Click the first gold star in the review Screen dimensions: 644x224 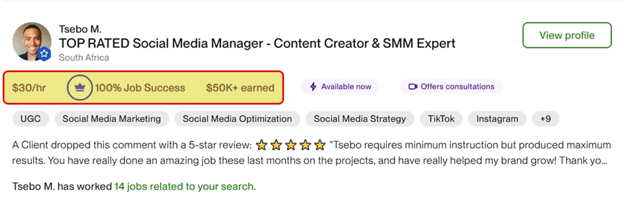tap(262, 145)
